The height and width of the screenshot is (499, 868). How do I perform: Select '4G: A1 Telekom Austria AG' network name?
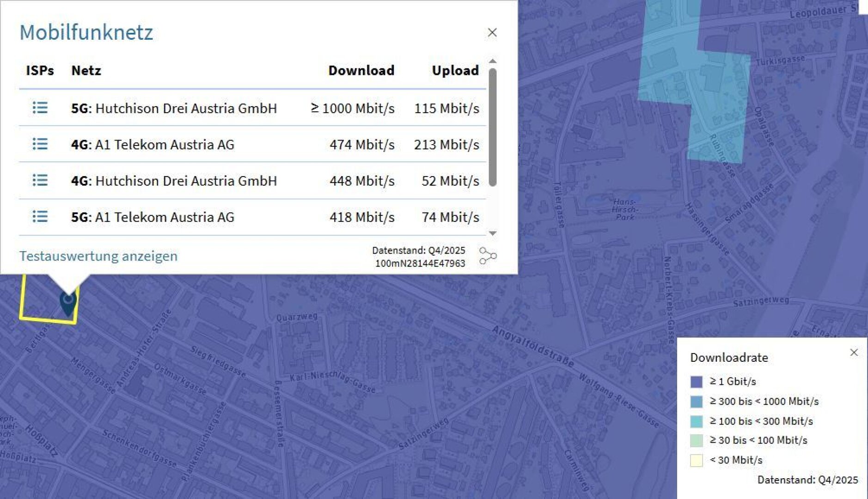click(x=153, y=145)
